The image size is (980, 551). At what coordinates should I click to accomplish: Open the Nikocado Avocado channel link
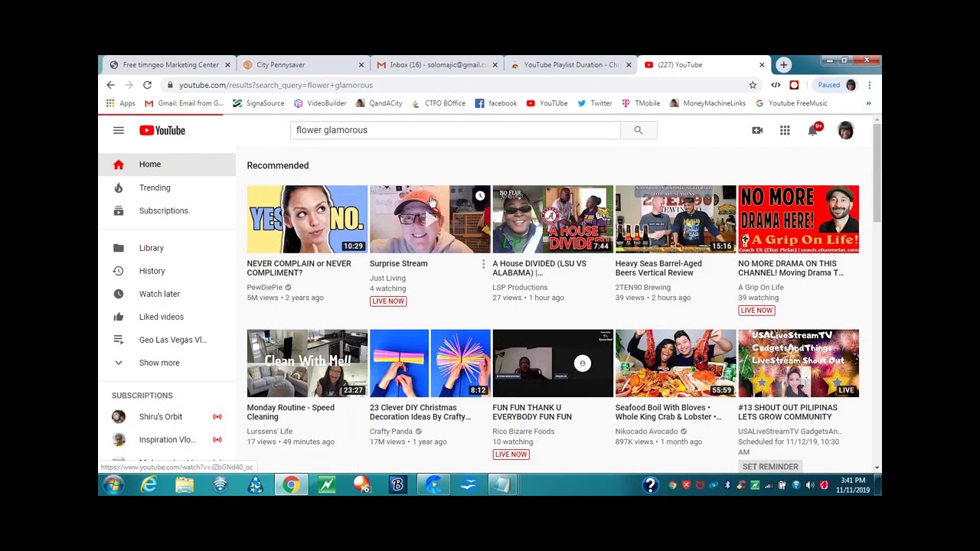647,432
